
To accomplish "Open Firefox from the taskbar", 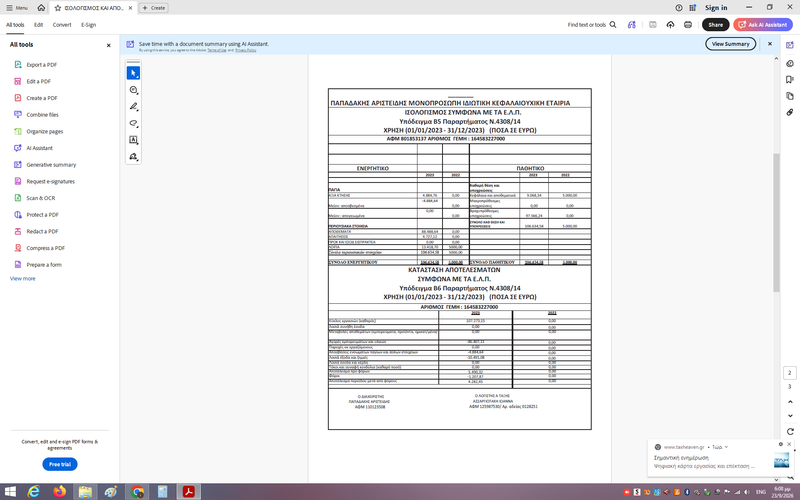I will pos(60,492).
